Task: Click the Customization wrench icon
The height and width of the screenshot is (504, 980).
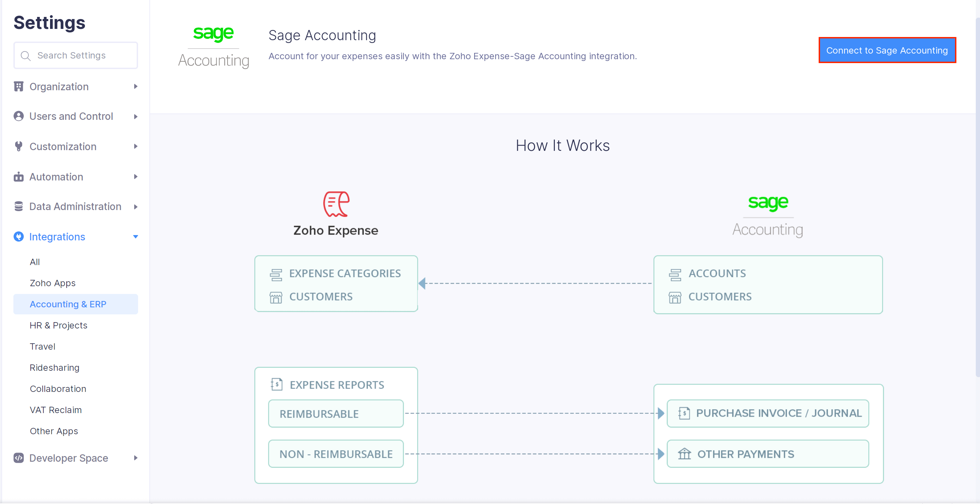Action: [x=19, y=146]
